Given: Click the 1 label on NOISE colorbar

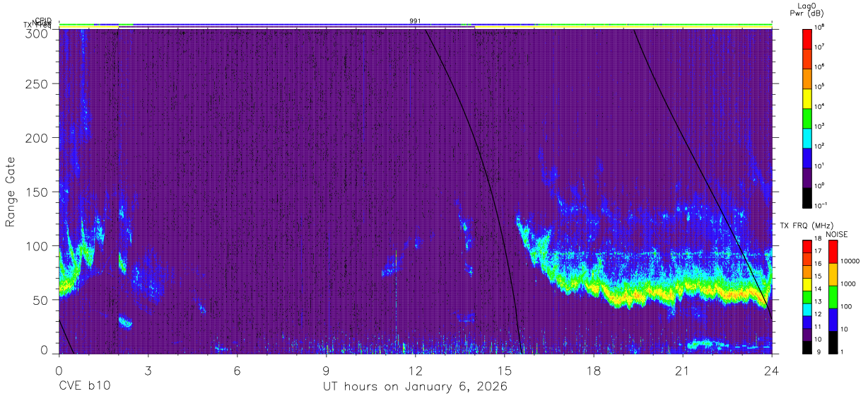Looking at the screenshot, I should (x=843, y=352).
